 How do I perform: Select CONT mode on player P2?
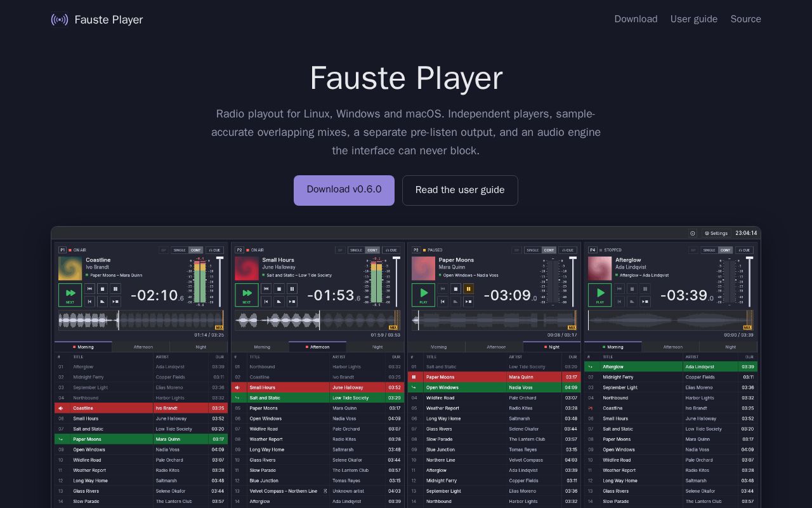[372, 250]
